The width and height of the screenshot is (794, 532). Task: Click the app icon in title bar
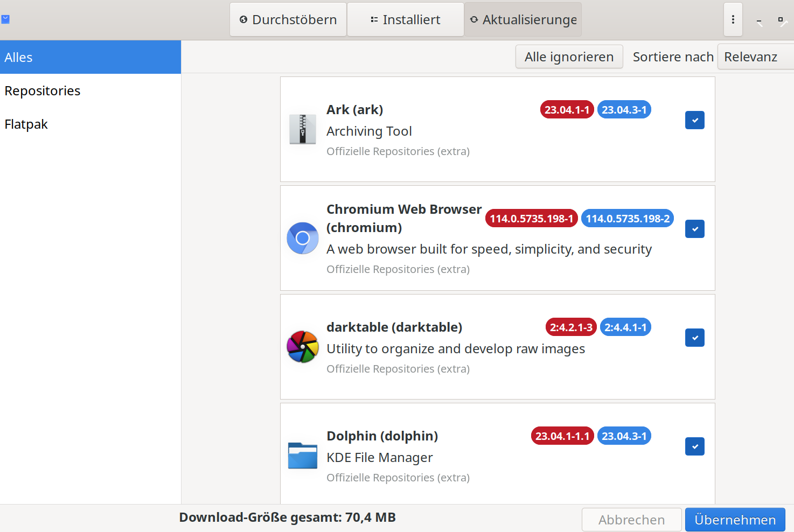click(5, 19)
